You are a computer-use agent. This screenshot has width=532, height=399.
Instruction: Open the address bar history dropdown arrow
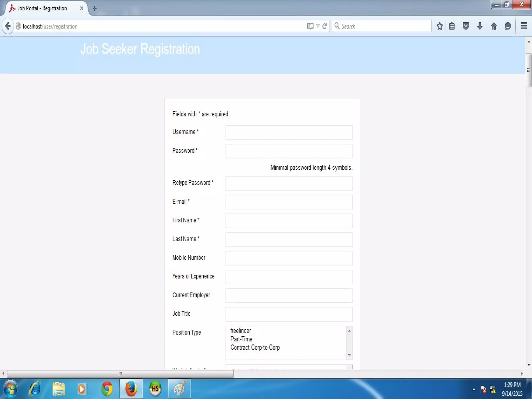coord(318,26)
